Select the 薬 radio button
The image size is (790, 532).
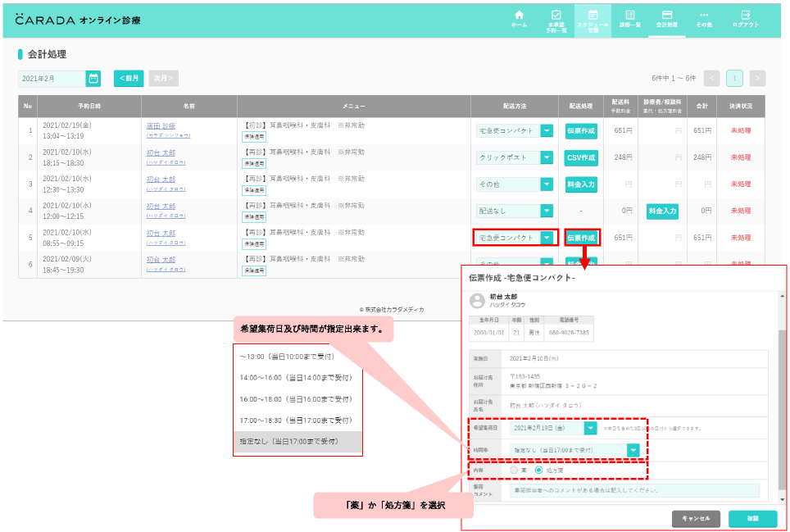pyautogui.click(x=515, y=470)
